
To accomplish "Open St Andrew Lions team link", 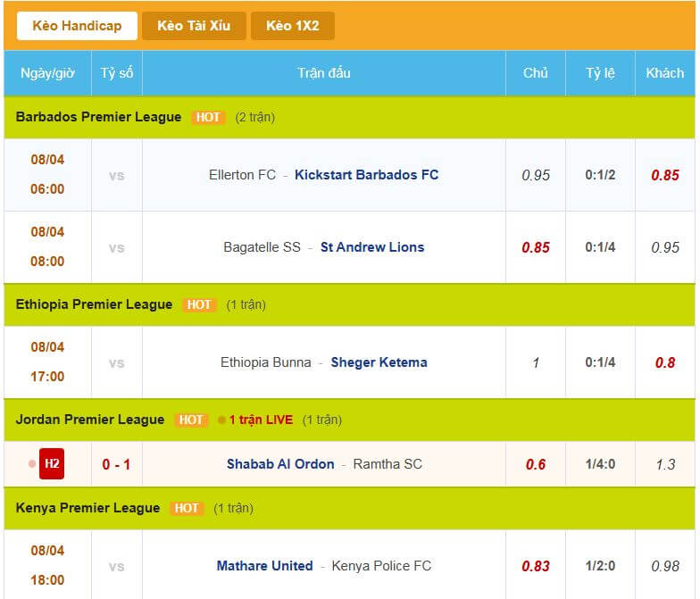I will [x=372, y=247].
